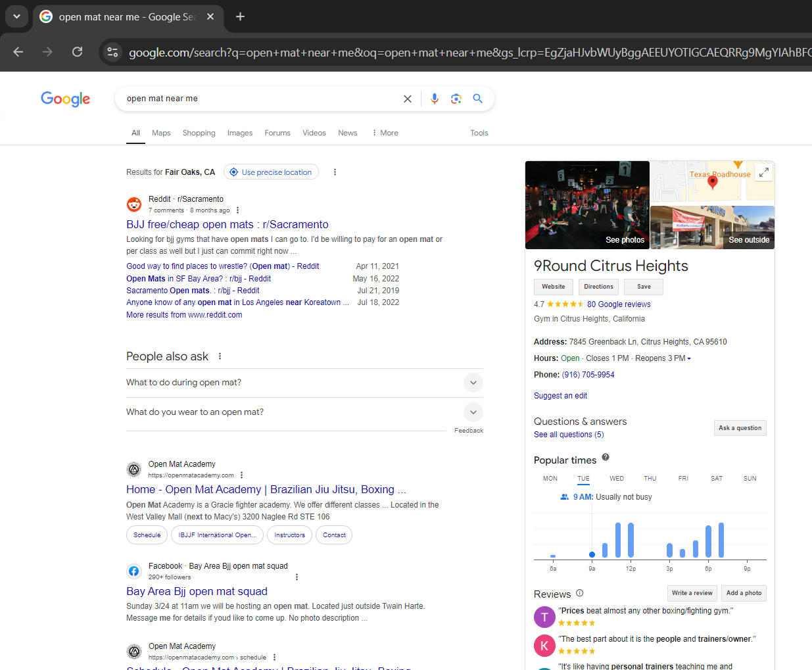Click the browser forward arrow
Screen dimensions: 812x670
(47, 52)
